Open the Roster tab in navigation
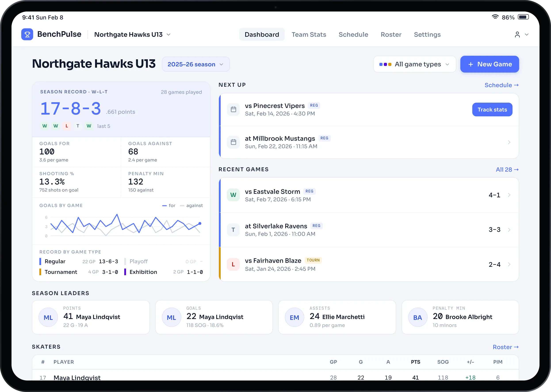Viewport: 551px width, 392px height. [x=391, y=35]
